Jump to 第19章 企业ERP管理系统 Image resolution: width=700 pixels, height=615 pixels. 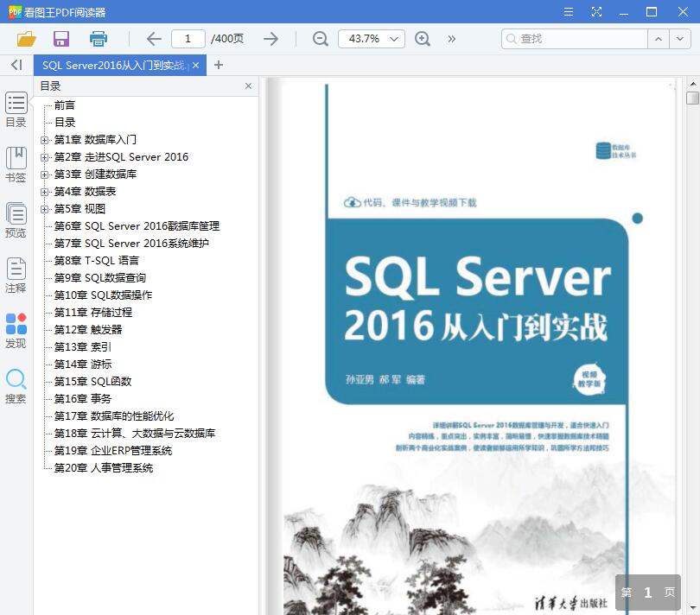pyautogui.click(x=113, y=451)
